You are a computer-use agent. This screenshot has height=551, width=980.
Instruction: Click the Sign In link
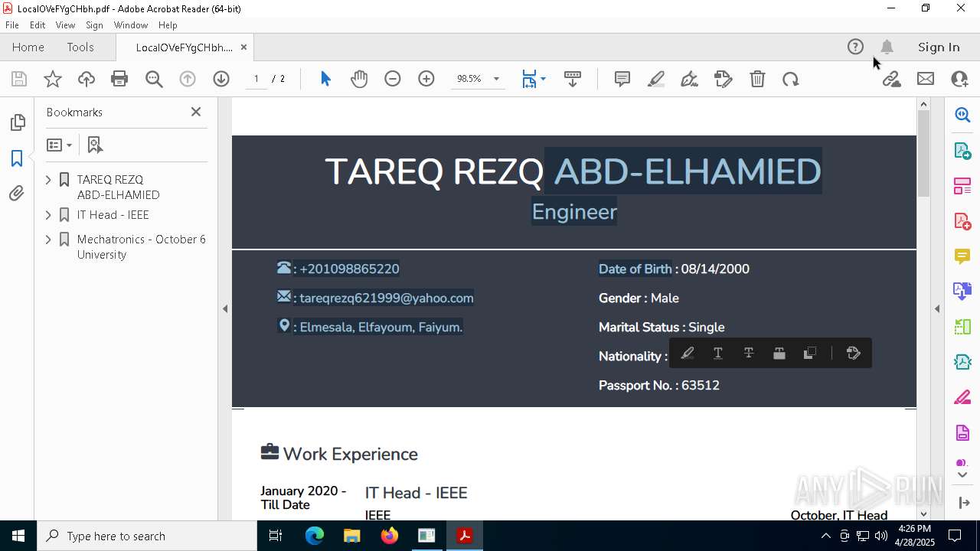pyautogui.click(x=939, y=47)
